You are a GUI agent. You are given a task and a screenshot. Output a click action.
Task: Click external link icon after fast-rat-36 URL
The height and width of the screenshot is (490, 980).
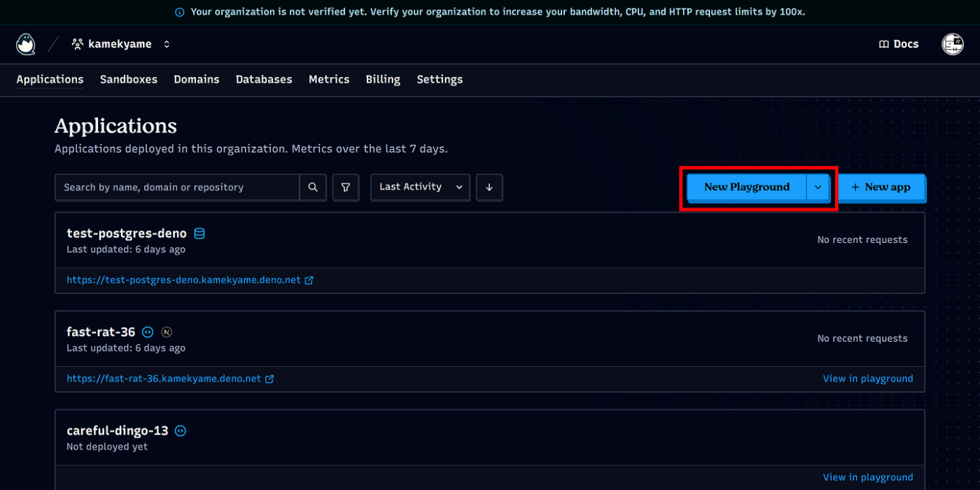click(x=269, y=379)
